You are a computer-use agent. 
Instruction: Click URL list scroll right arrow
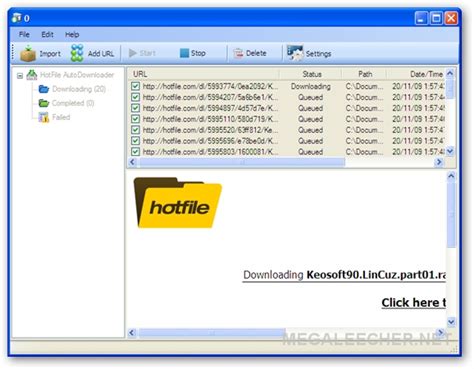(439, 162)
